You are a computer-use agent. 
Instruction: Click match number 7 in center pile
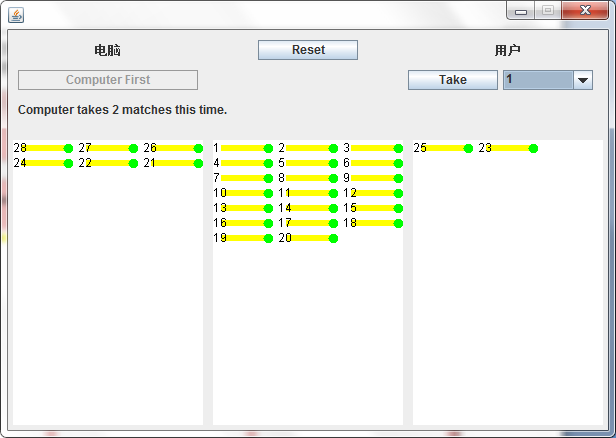pos(243,178)
